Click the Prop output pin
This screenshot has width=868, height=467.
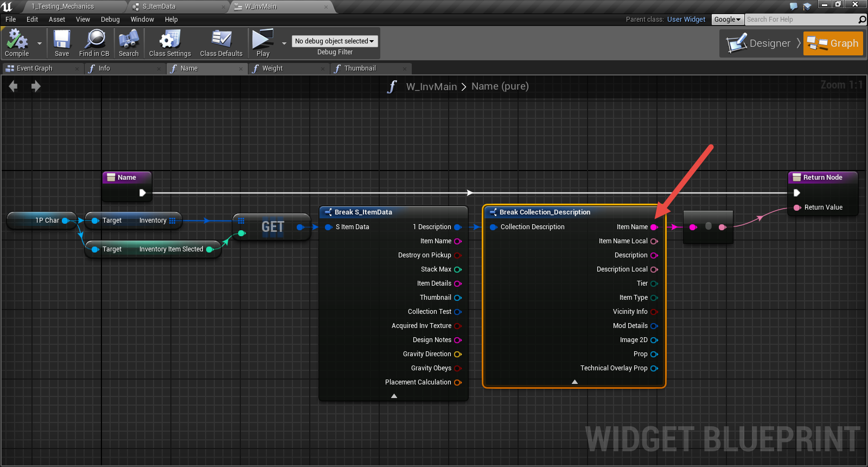654,354
